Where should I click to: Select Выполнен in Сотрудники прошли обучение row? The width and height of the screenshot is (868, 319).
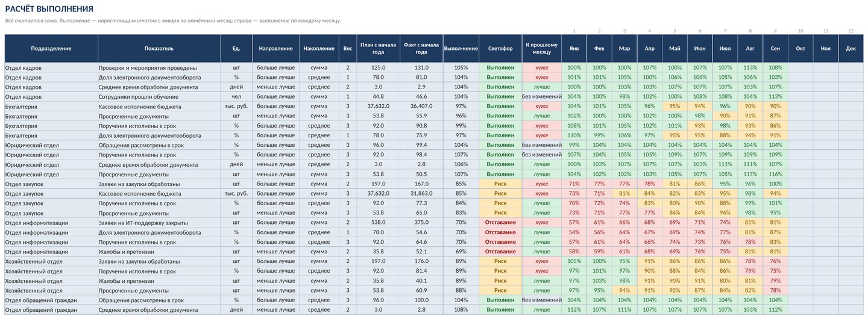tap(500, 96)
